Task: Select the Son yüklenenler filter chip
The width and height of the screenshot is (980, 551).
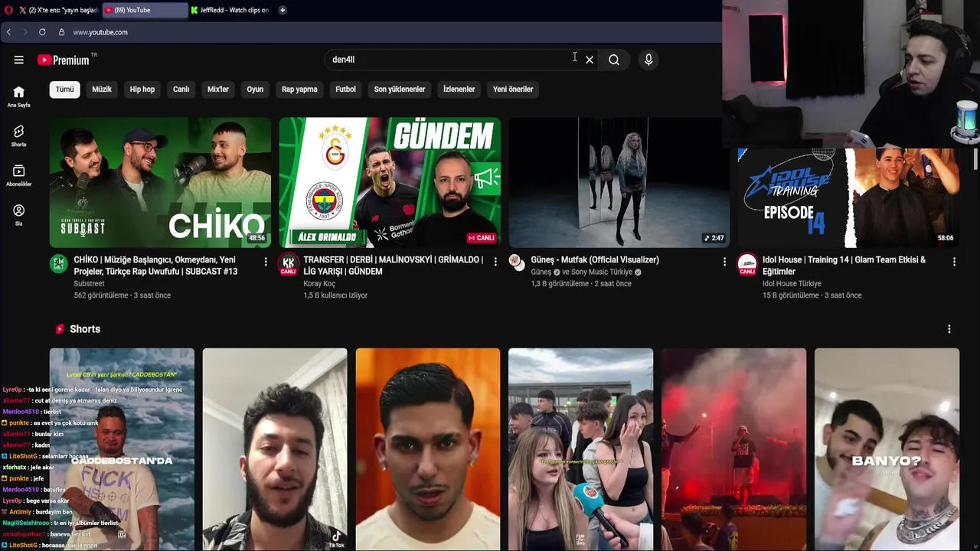Action: point(400,90)
